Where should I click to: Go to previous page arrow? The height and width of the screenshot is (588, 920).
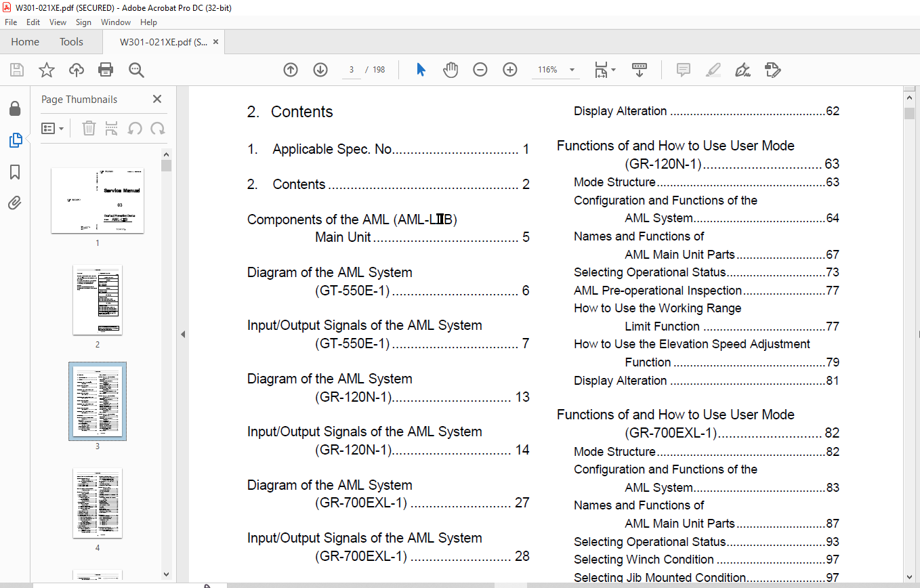coord(291,70)
